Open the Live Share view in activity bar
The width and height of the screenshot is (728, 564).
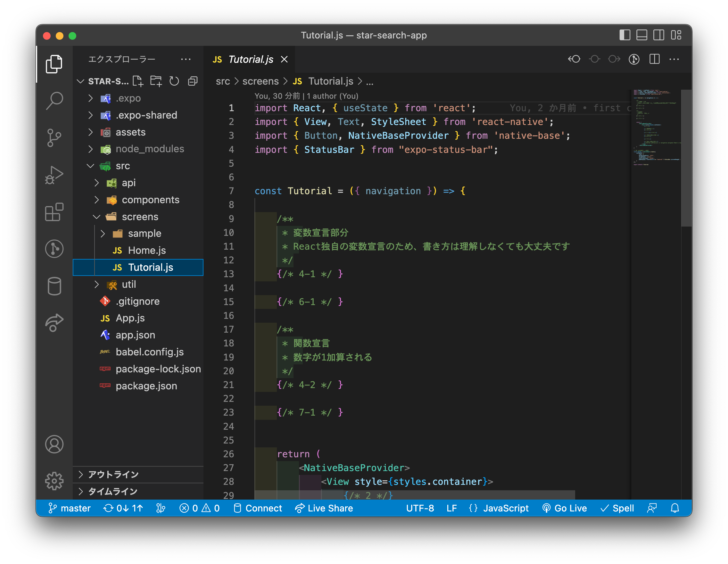[x=54, y=323]
